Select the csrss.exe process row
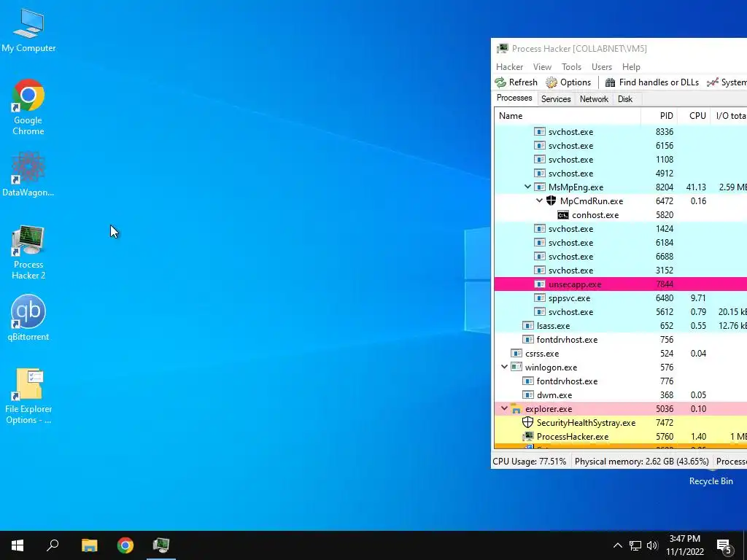 621,354
